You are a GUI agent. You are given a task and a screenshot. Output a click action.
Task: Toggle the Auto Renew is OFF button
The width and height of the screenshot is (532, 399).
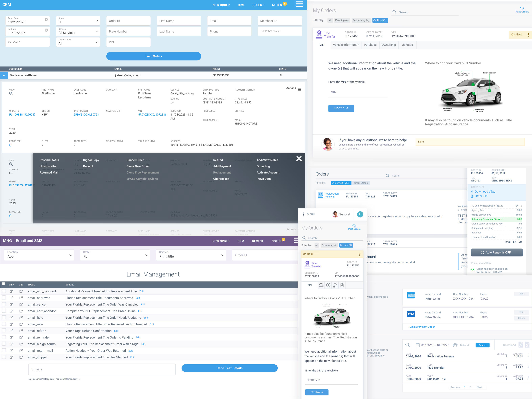(497, 252)
